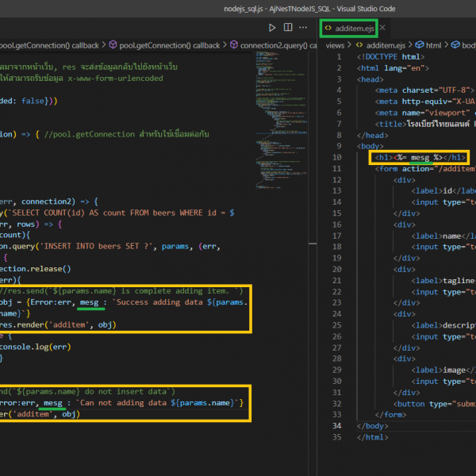Screen dimensions: 476x476
Task: Click line number 10 in additem.ejs
Action: click(337, 157)
